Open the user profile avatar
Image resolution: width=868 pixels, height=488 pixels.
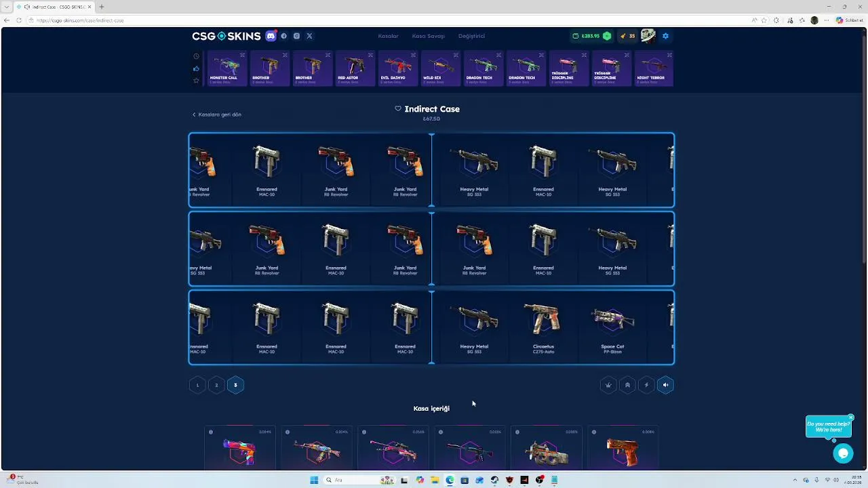tap(648, 36)
